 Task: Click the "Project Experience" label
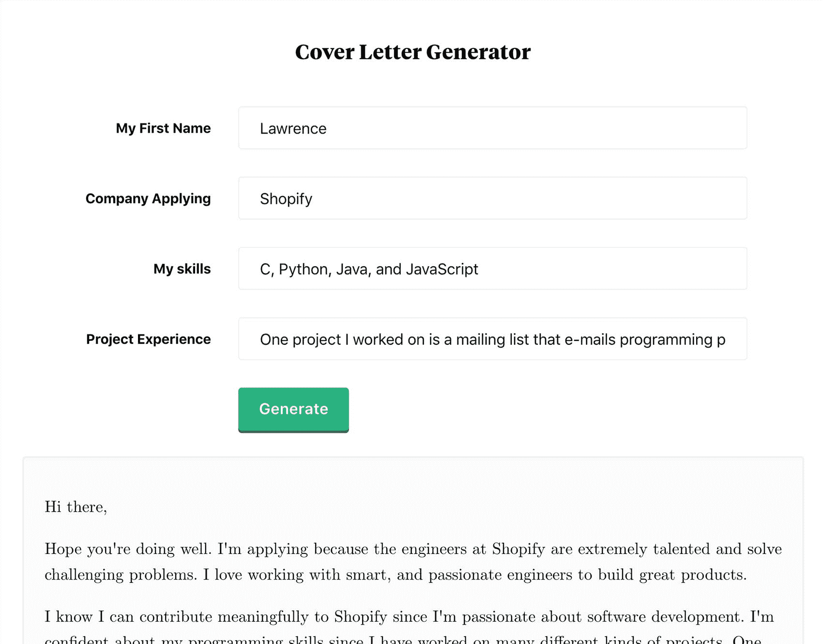click(148, 339)
